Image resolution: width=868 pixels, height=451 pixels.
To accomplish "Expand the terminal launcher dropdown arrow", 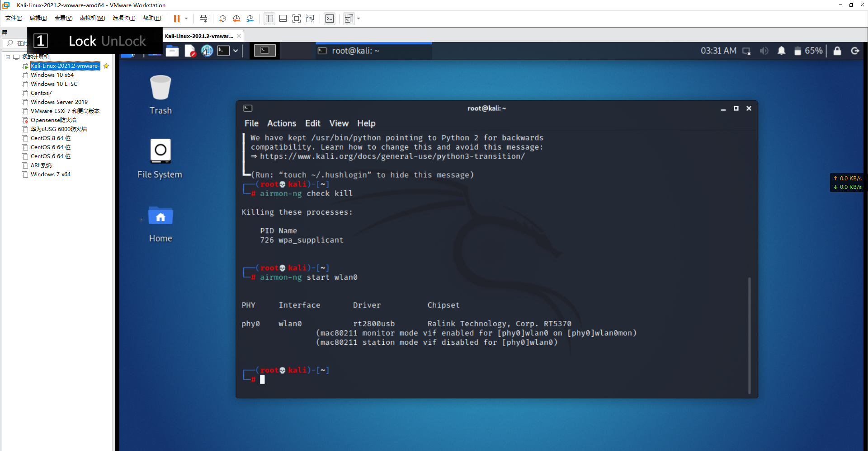I will [x=236, y=51].
